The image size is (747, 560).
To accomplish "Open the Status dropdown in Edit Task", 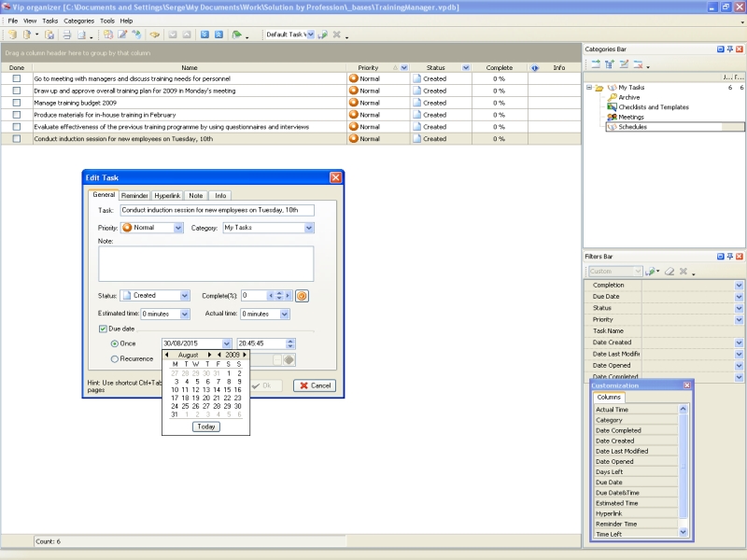I will click(184, 296).
